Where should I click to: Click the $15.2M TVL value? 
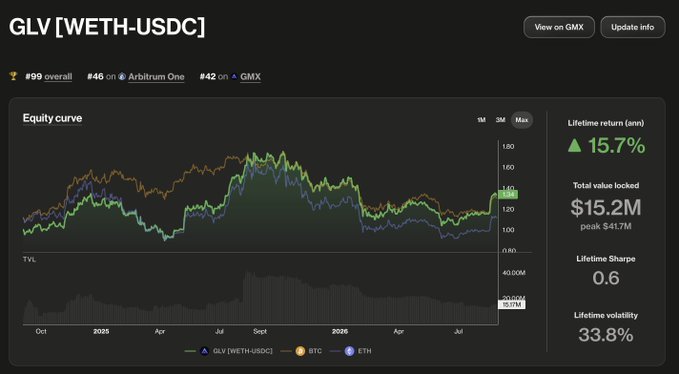606,207
